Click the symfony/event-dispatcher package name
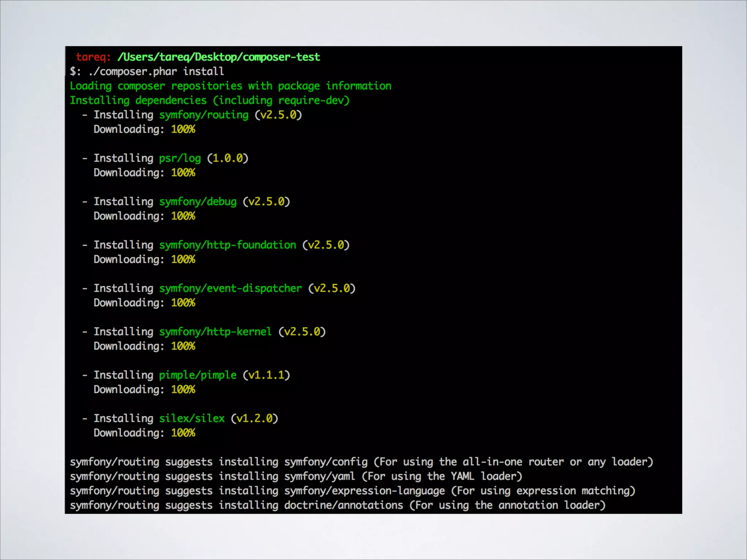This screenshot has height=560, width=747. pyautogui.click(x=231, y=288)
